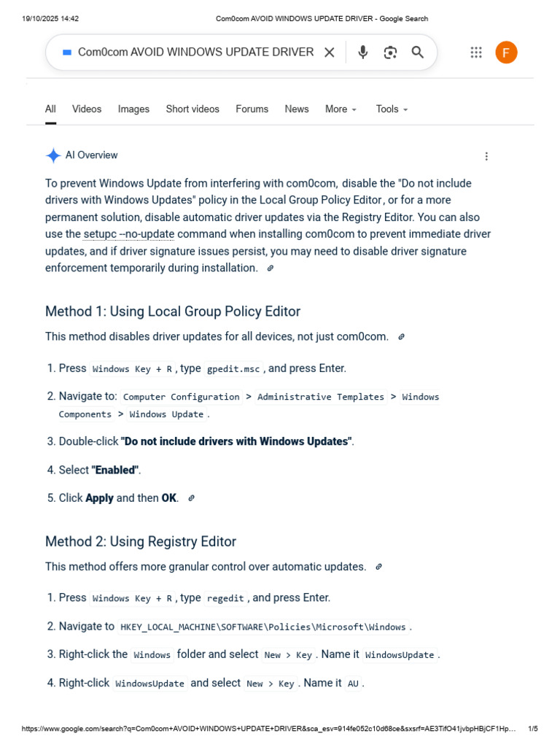Click into the search query field
Screen dimensions: 560x747
coord(195,53)
